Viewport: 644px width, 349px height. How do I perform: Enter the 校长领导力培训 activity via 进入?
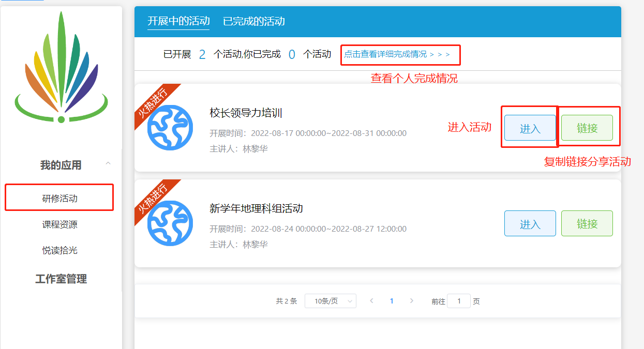(x=530, y=128)
